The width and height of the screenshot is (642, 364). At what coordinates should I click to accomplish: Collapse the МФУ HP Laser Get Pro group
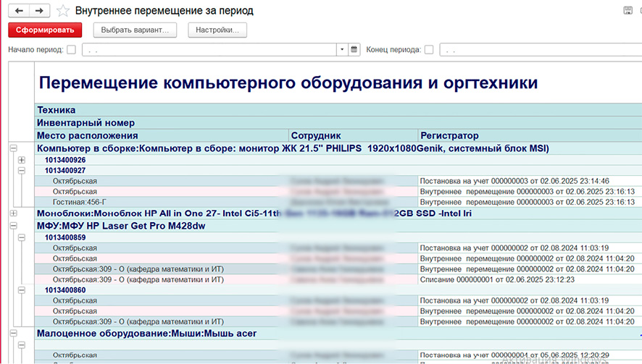tap(13, 225)
